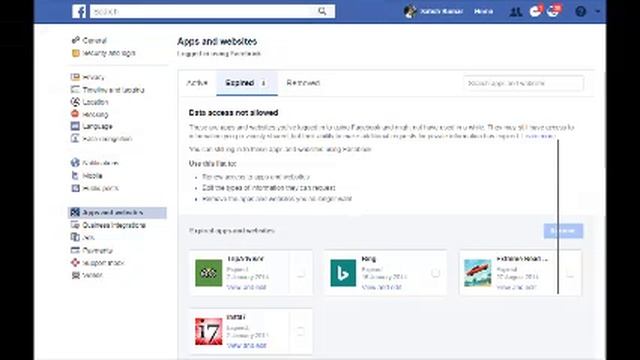Open Timeline and tagging settings
This screenshot has width=640, height=360.
tap(113, 90)
